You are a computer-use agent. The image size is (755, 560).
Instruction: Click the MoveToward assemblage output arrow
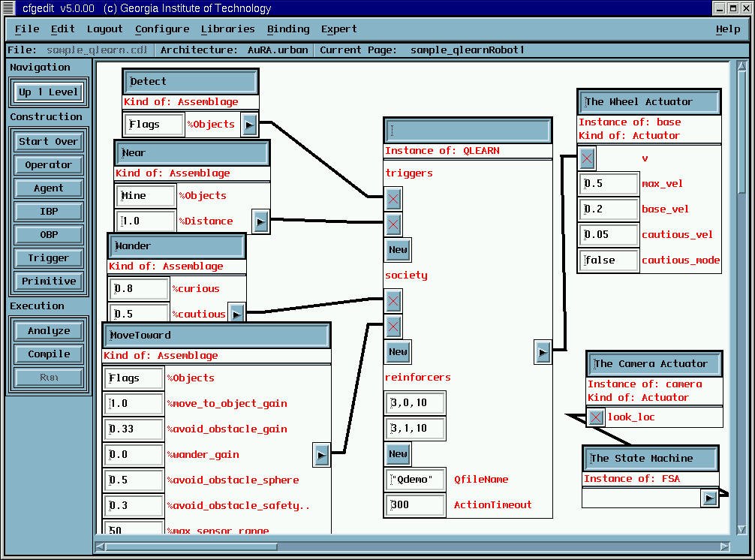(321, 454)
